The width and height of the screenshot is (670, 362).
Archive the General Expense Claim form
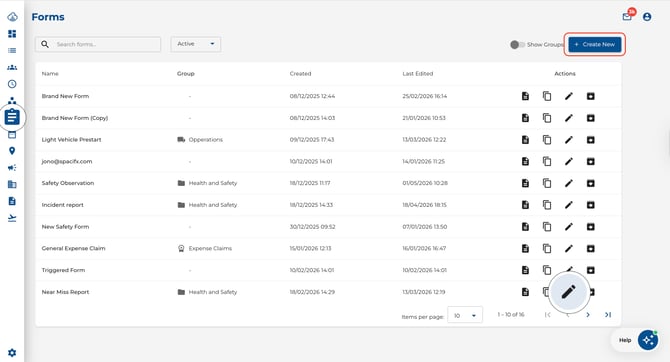(591, 248)
